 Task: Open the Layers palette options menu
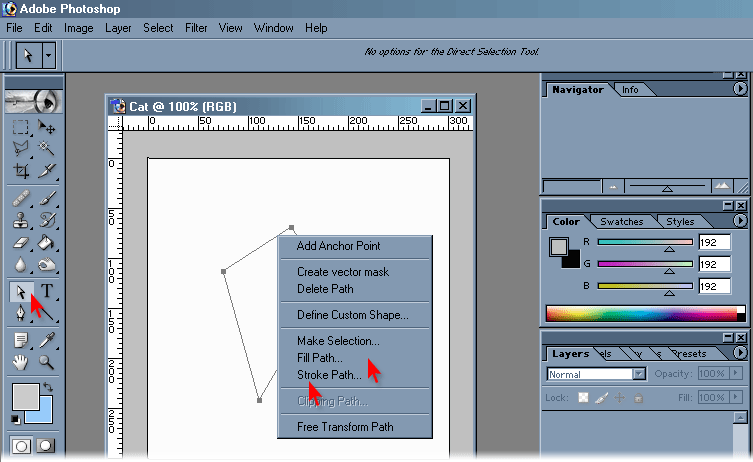740,353
